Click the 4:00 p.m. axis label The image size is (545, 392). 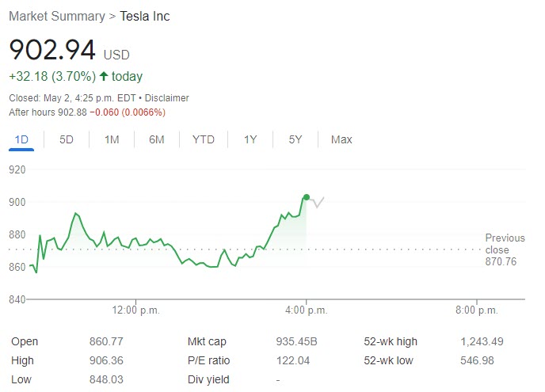[x=307, y=310]
